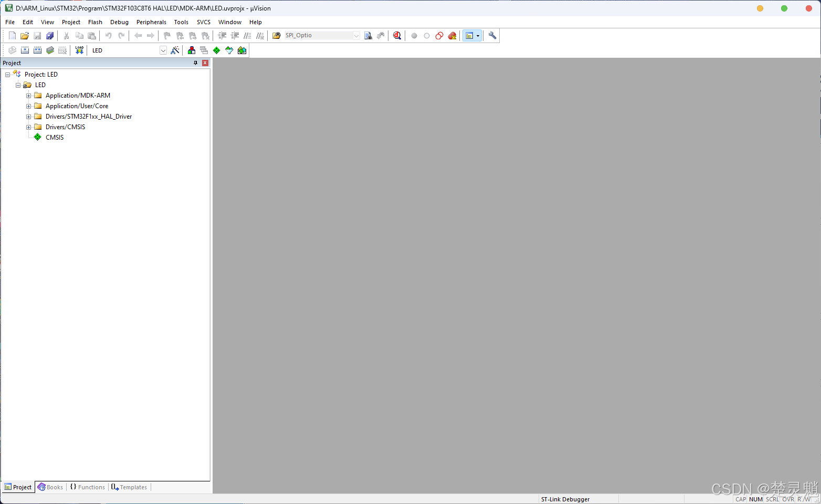Screen dimensions: 821x504
Task: Pin the Project panel with autohide toggle
Action: pos(196,63)
